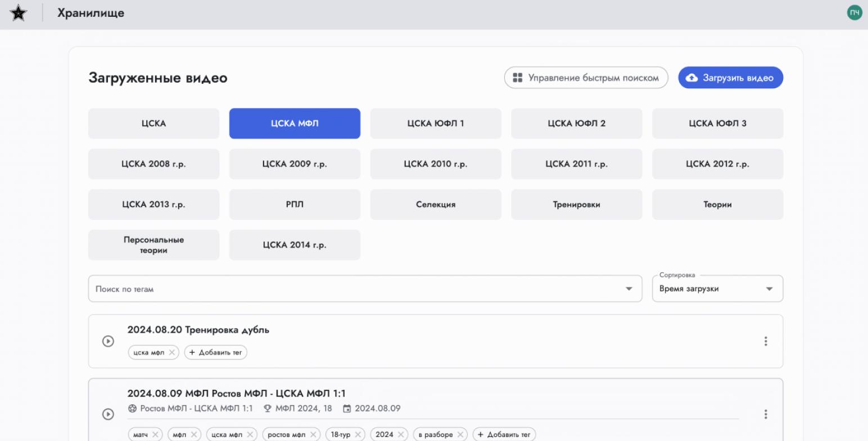Remove the 2024 tag
The image size is (868, 441).
tap(401, 435)
